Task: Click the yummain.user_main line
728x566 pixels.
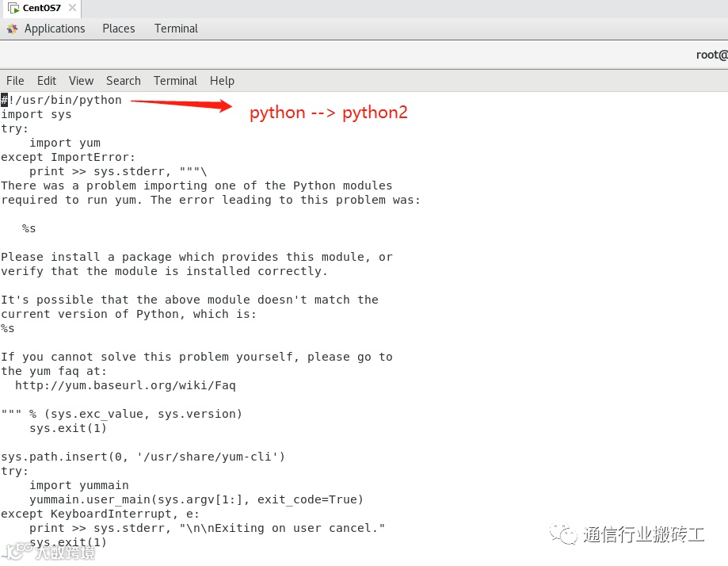Action: pos(196,499)
